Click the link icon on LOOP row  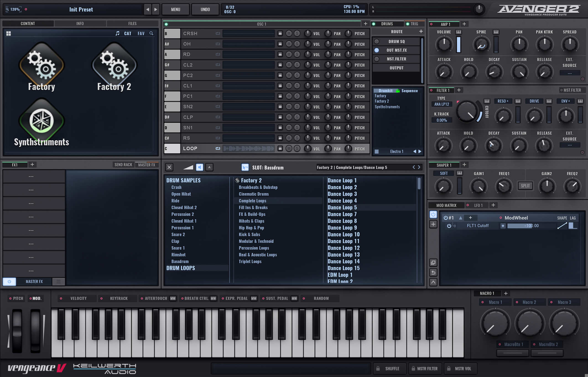[218, 149]
